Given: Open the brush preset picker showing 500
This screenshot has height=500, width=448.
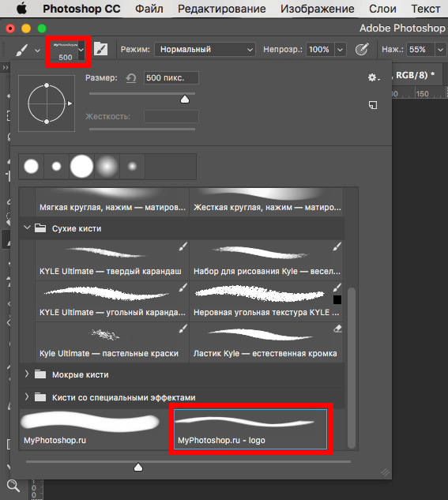Looking at the screenshot, I should (68, 51).
